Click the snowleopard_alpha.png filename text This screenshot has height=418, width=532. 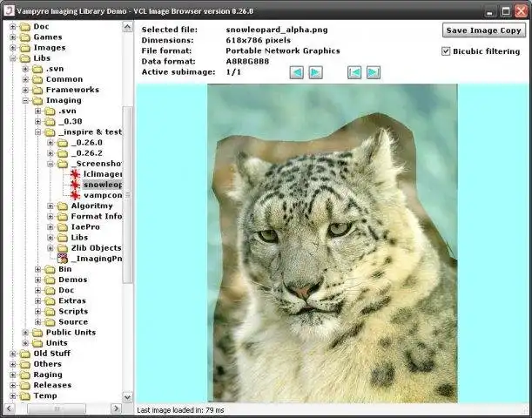277,30
